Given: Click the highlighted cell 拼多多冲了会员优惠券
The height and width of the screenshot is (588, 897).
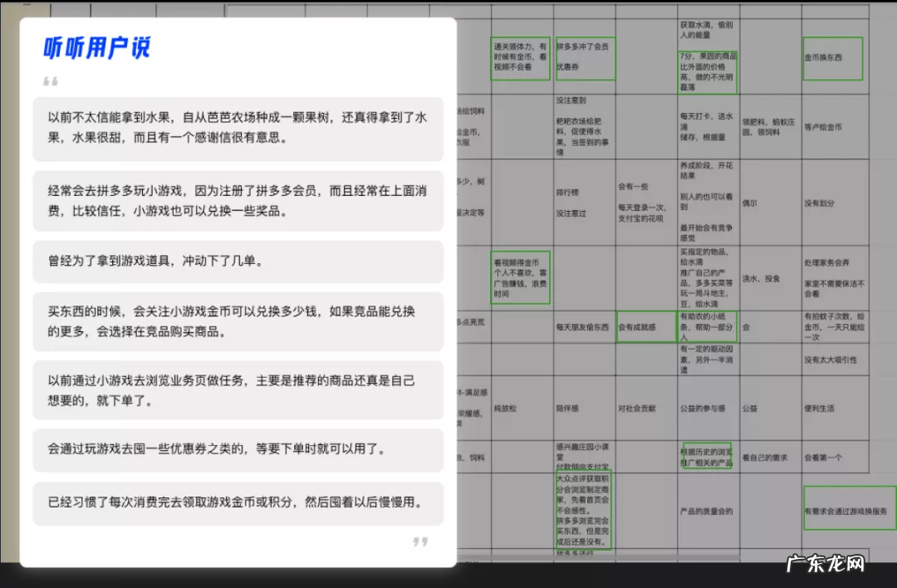Looking at the screenshot, I should pos(586,57).
